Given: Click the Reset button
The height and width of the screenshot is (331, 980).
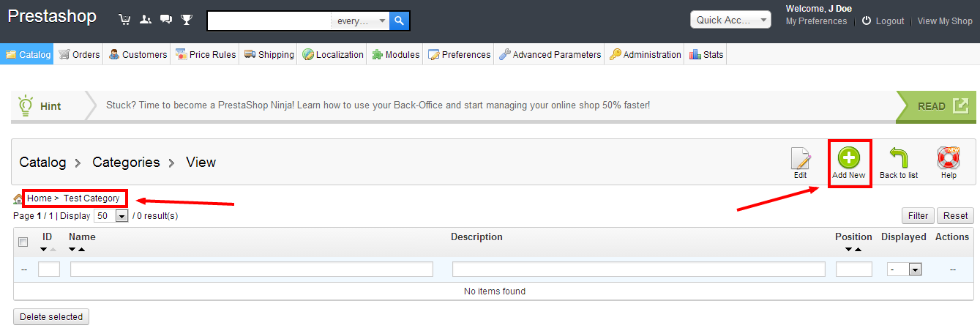Looking at the screenshot, I should (955, 215).
